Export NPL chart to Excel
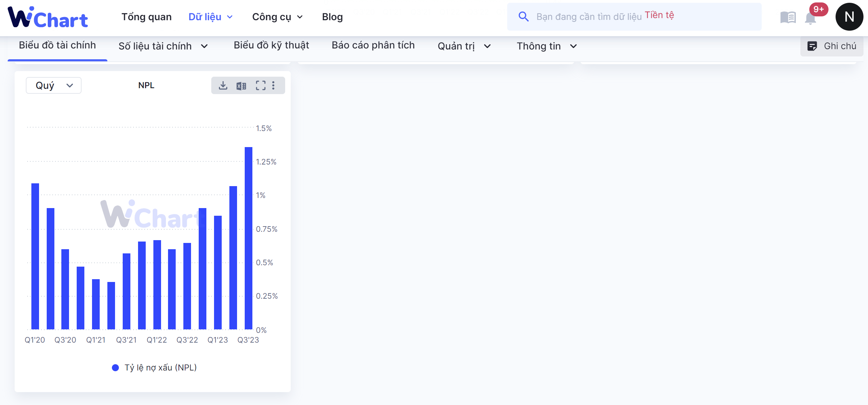The height and width of the screenshot is (405, 868). tap(241, 86)
